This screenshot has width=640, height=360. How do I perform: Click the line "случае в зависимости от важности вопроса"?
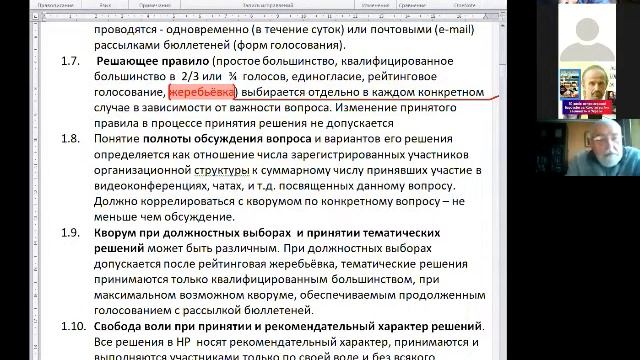275,108
